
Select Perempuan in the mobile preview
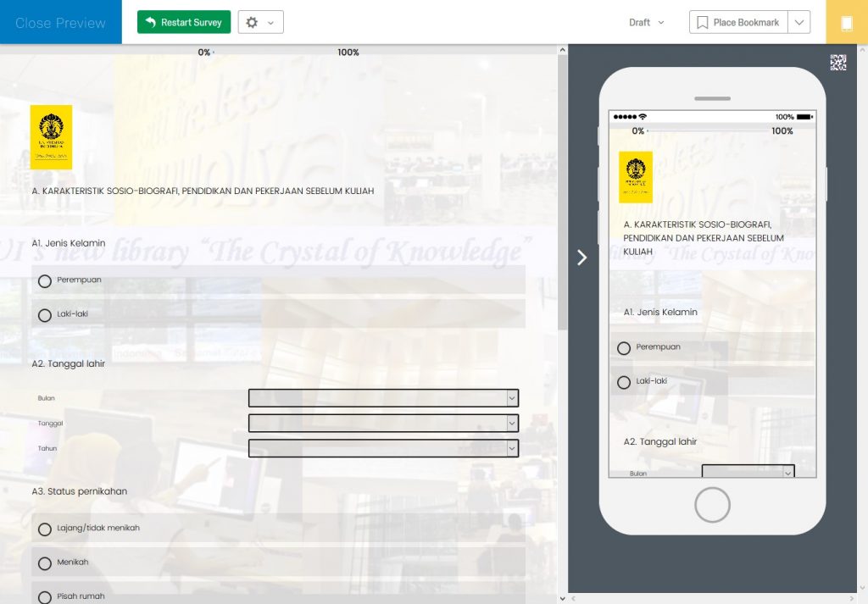click(x=712, y=347)
